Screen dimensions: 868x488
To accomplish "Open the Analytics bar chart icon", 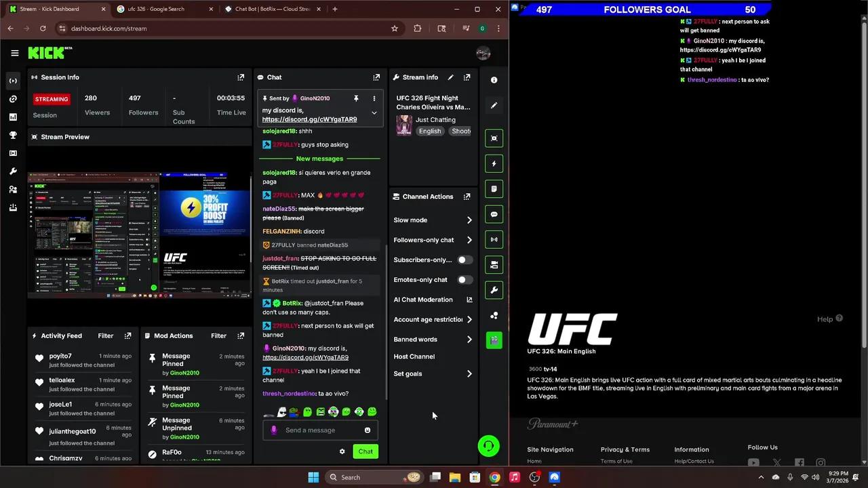I will tap(14, 117).
